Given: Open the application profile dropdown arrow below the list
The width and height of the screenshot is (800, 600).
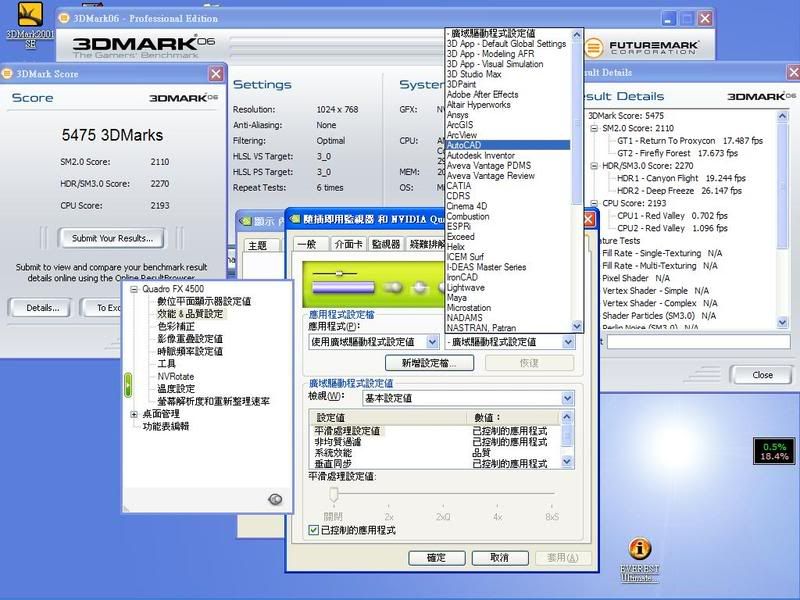Looking at the screenshot, I should [x=568, y=342].
